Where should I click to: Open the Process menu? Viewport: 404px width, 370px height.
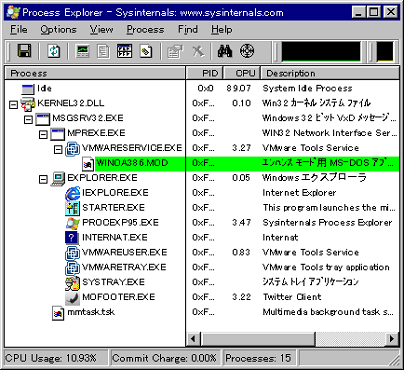click(145, 30)
